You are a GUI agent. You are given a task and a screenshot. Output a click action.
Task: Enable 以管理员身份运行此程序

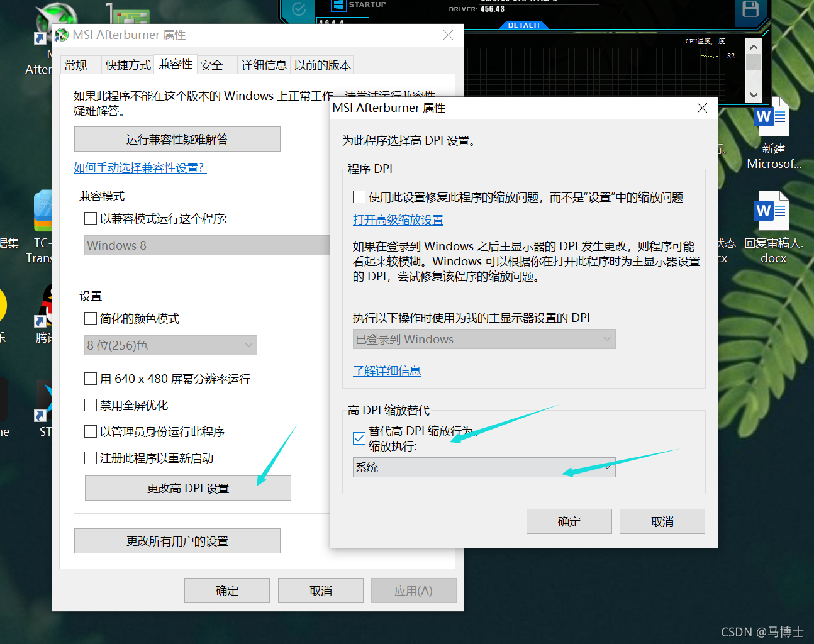91,431
